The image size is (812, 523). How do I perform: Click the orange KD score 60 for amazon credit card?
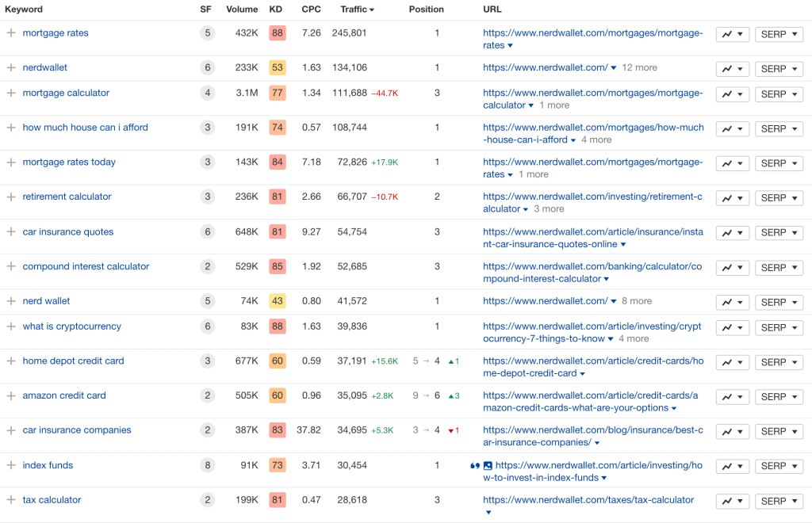278,395
